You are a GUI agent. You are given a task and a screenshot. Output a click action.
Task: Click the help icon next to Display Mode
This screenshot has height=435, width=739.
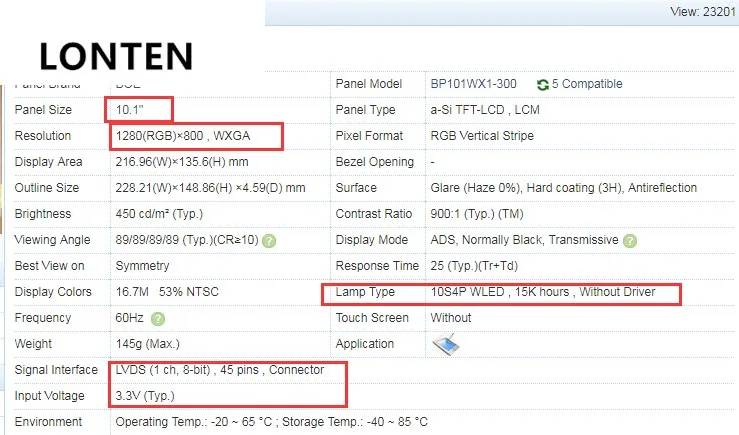630,241
